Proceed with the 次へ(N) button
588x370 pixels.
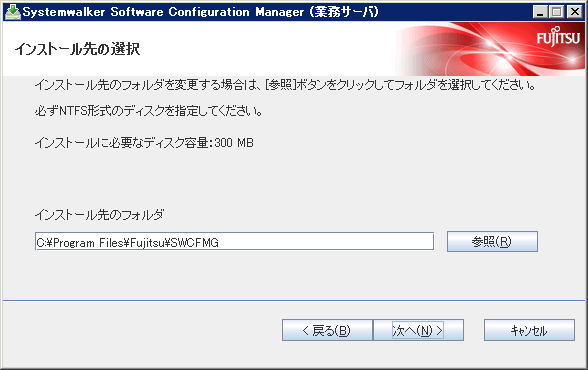418,330
